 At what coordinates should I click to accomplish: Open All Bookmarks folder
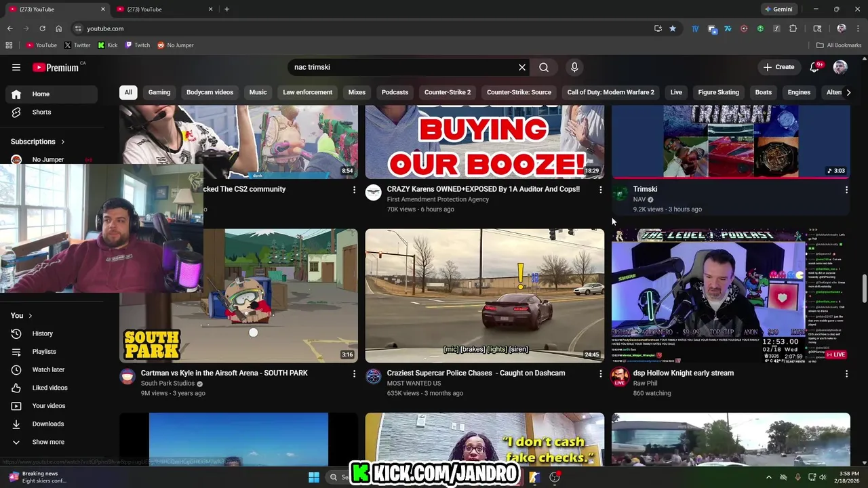839,45
